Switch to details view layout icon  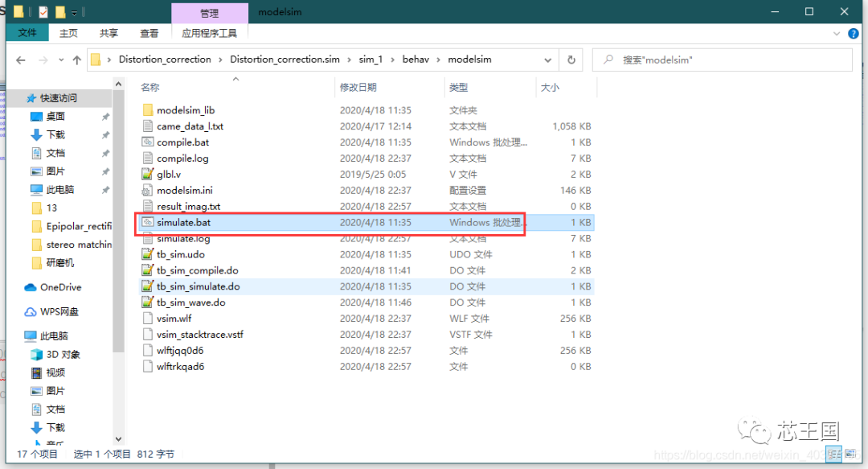tap(833, 454)
